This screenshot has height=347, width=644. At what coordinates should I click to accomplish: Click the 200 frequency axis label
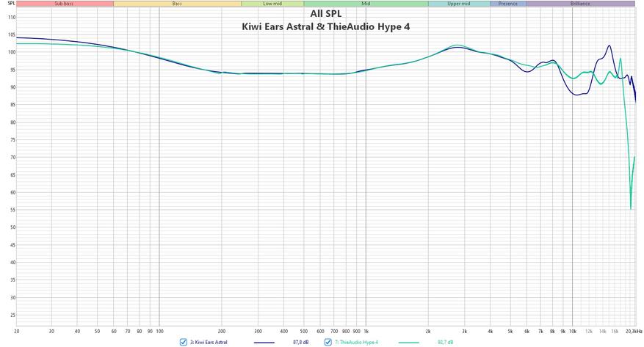(222, 332)
